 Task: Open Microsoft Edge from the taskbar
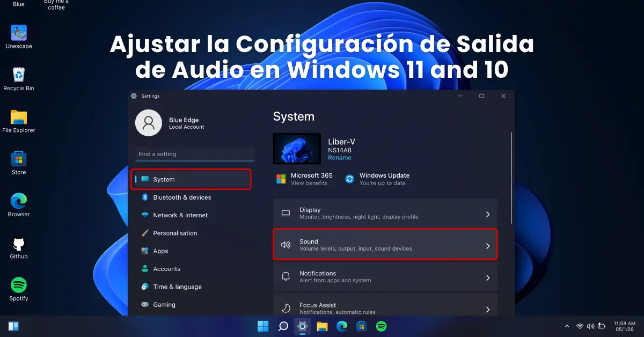[342, 326]
